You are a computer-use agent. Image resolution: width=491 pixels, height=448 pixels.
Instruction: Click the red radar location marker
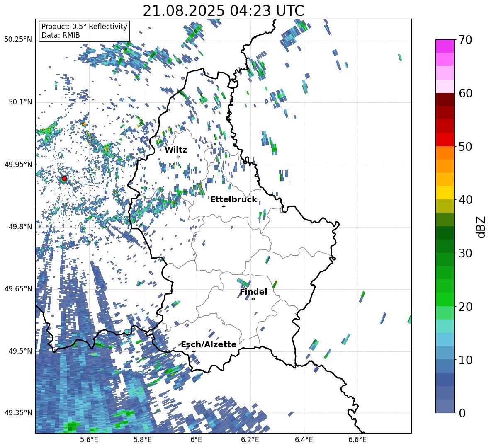coord(64,178)
